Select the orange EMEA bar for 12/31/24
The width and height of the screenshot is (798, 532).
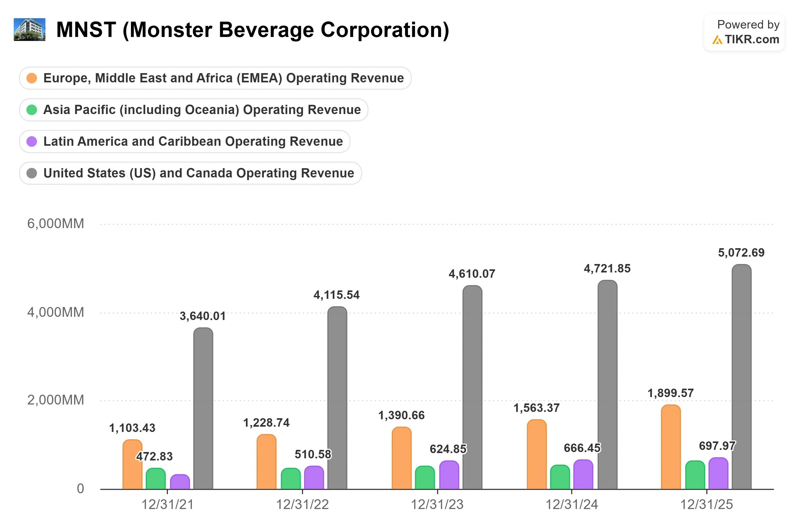536,454
